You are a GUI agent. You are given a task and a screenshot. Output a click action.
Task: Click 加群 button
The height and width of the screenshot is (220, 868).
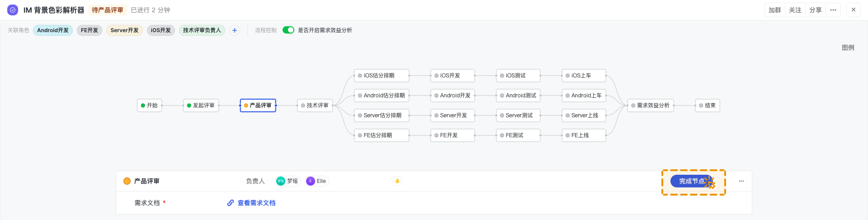tap(775, 10)
